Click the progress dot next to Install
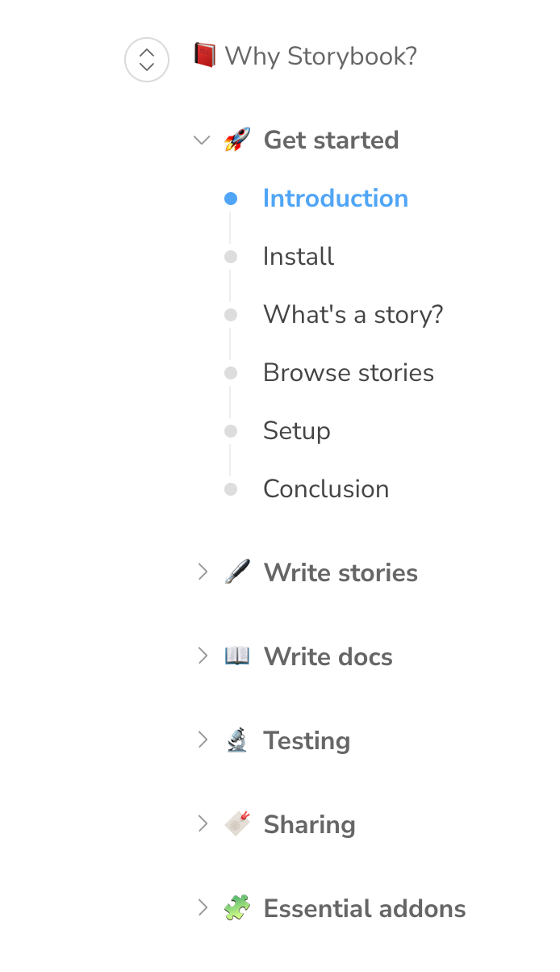The image size is (560, 972). 230,255
